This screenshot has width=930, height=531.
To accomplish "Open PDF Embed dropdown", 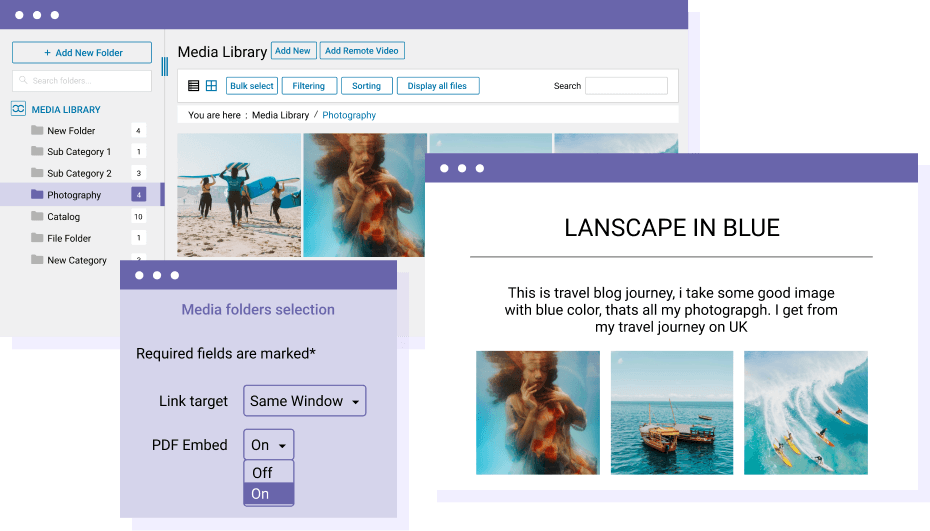I will pos(269,444).
